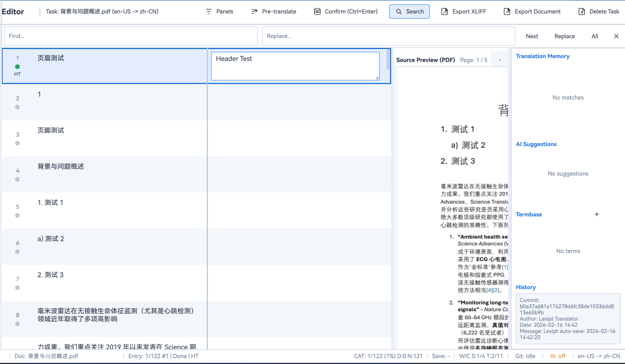Toggle AI off status indicator
This screenshot has height=364, width=625.
[x=558, y=356]
